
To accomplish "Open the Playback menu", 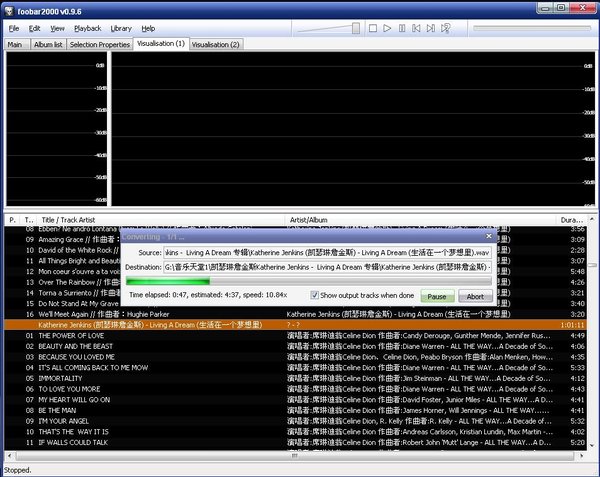I will [x=88, y=28].
